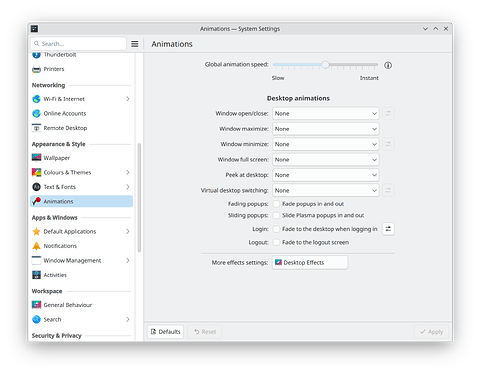480x375 pixels.
Task: Click the sidebar search field
Action: (79, 44)
